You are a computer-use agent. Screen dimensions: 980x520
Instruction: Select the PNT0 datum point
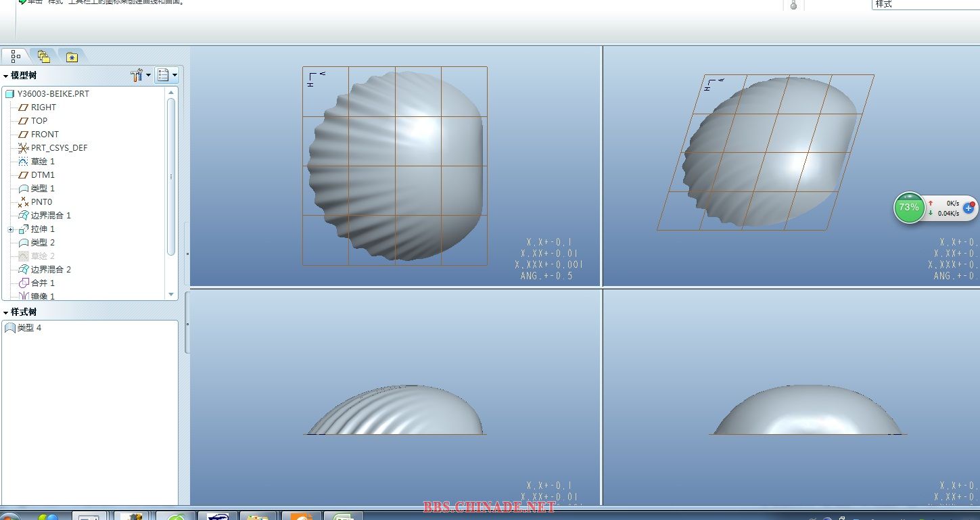click(x=41, y=202)
